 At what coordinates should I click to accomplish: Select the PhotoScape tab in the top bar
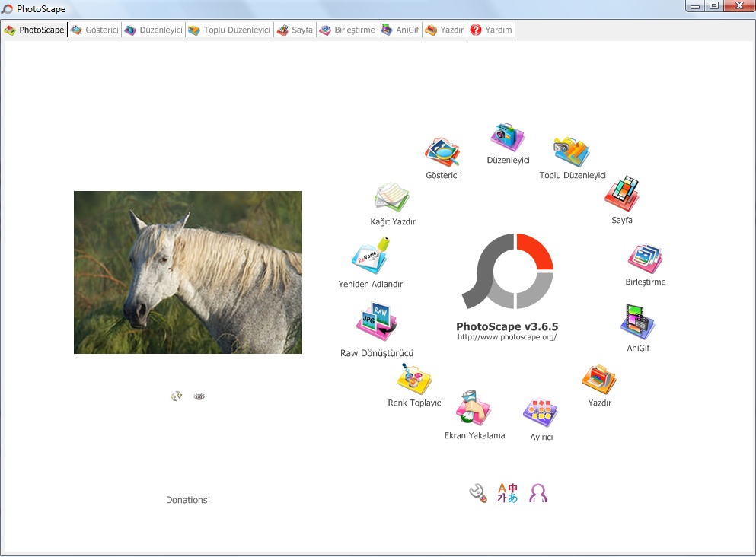click(x=34, y=30)
